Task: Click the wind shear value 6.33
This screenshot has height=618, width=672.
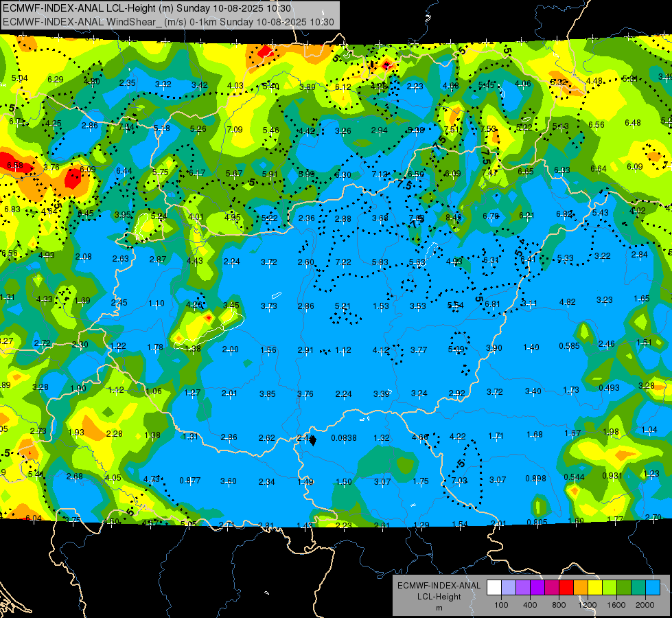Action: tap(562, 170)
